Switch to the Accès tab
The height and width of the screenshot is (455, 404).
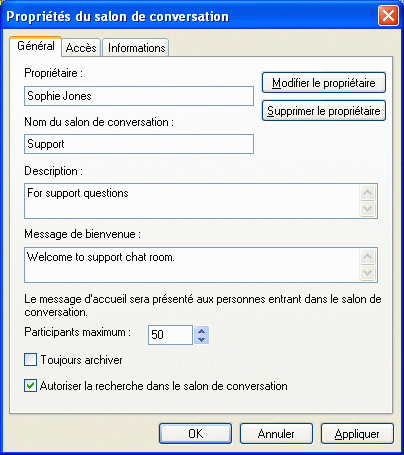pos(81,48)
